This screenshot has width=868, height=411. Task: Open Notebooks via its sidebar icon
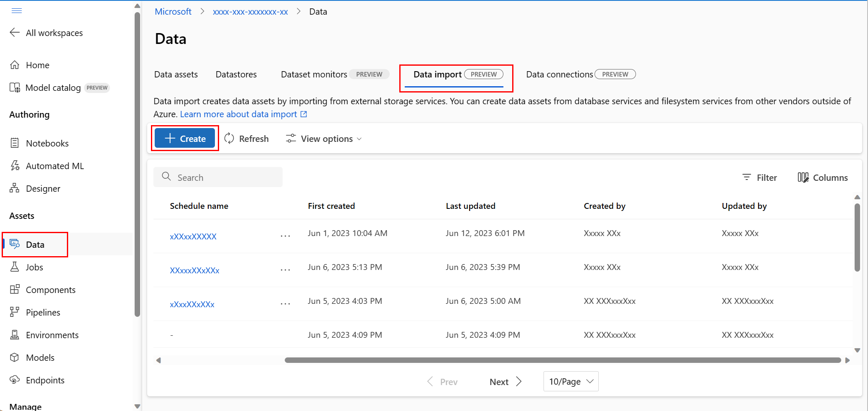15,143
